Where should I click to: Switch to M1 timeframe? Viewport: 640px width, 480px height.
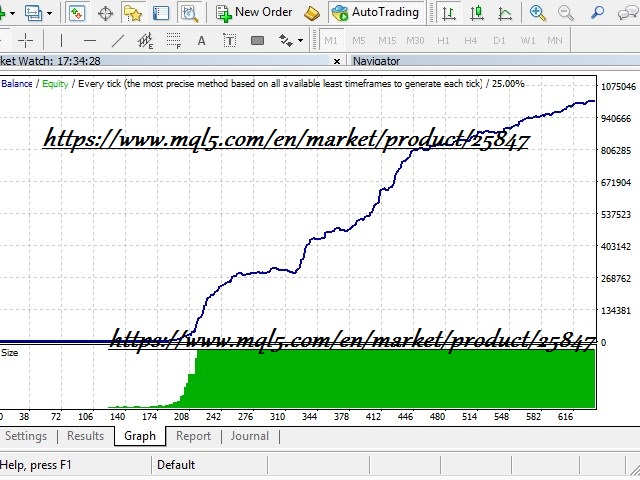pos(331,40)
